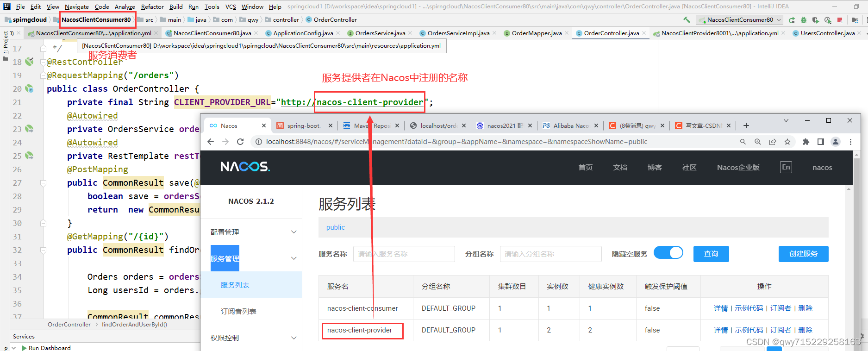Switch to the Alibaba Nacos Chrome tab
This screenshot has height=351, width=868.
tap(571, 125)
